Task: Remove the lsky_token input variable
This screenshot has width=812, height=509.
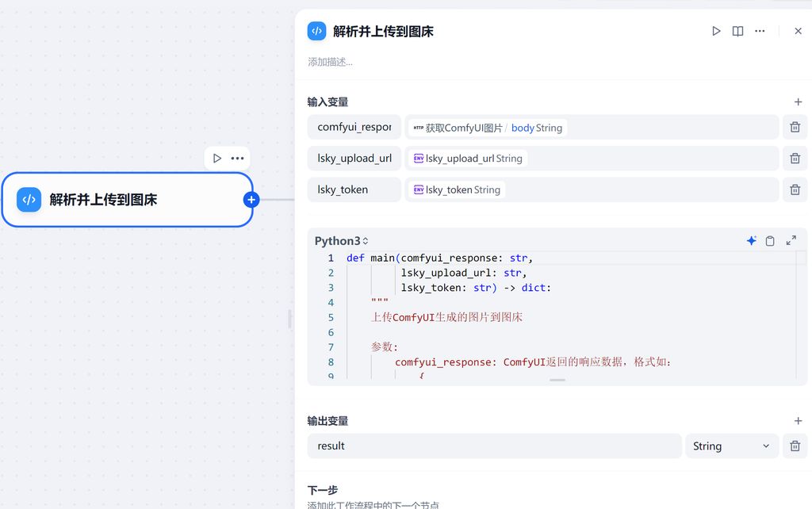Action: [795, 189]
